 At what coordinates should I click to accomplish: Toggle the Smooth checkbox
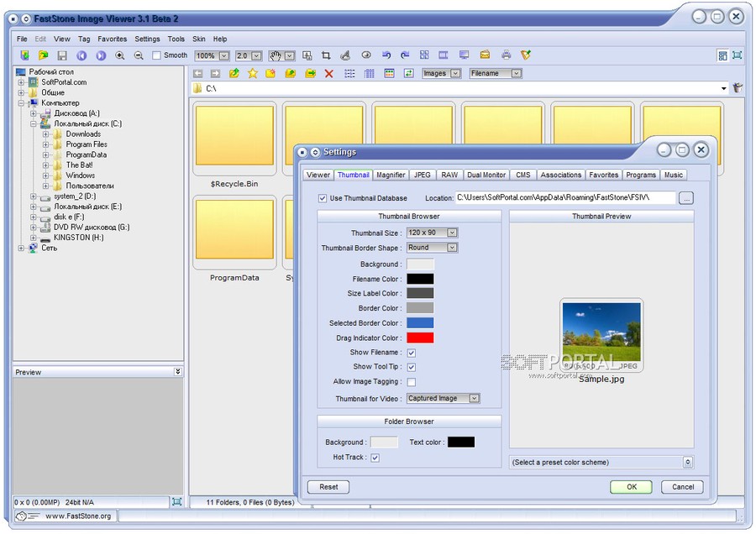(156, 55)
